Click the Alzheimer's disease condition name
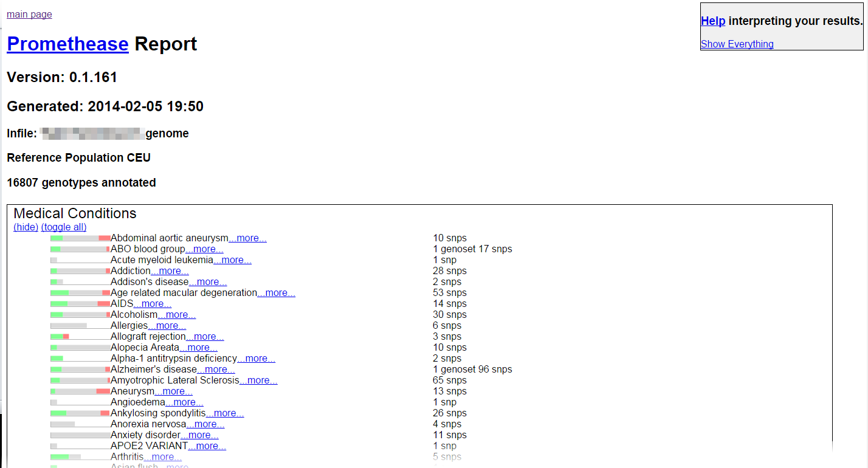 [154, 370]
